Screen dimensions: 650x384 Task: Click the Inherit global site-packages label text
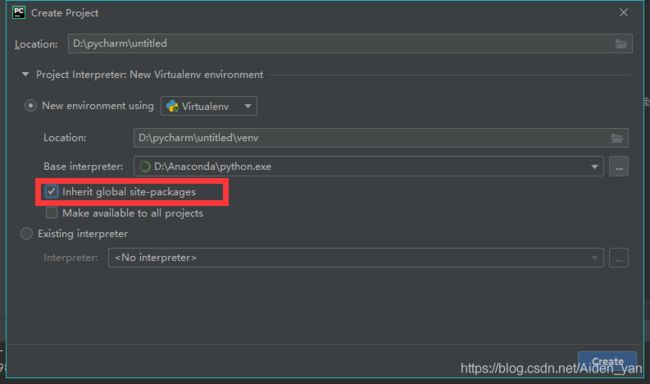tap(129, 192)
